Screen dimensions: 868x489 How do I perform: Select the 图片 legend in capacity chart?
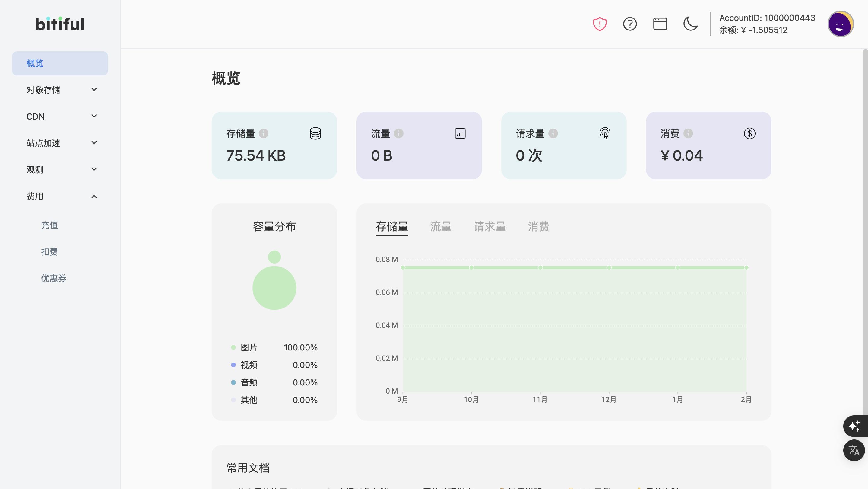click(248, 347)
